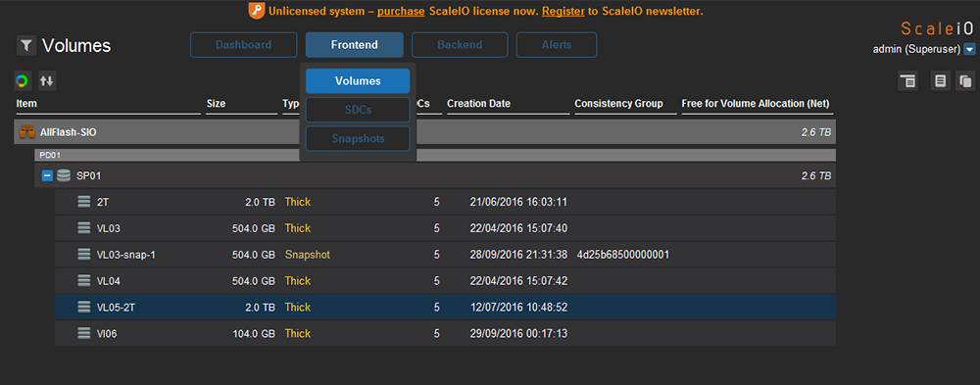Switch to the Dashboard tab
The image size is (980, 385).
(244, 45)
